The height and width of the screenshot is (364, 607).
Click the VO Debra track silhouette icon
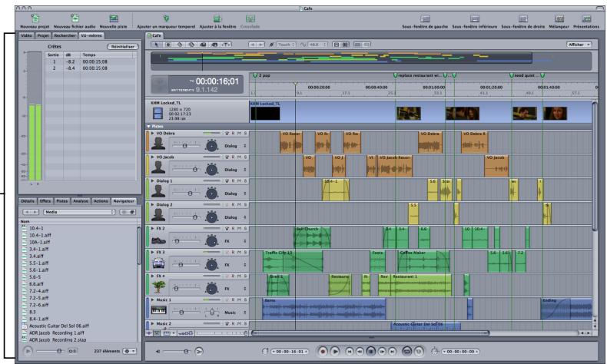(x=158, y=144)
